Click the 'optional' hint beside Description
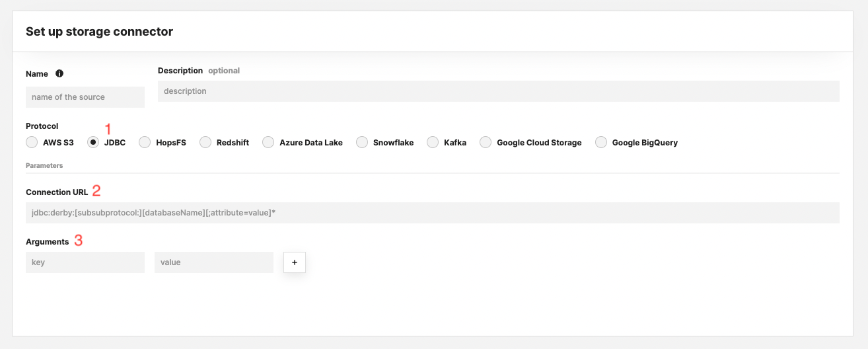The image size is (868, 349). (x=224, y=71)
